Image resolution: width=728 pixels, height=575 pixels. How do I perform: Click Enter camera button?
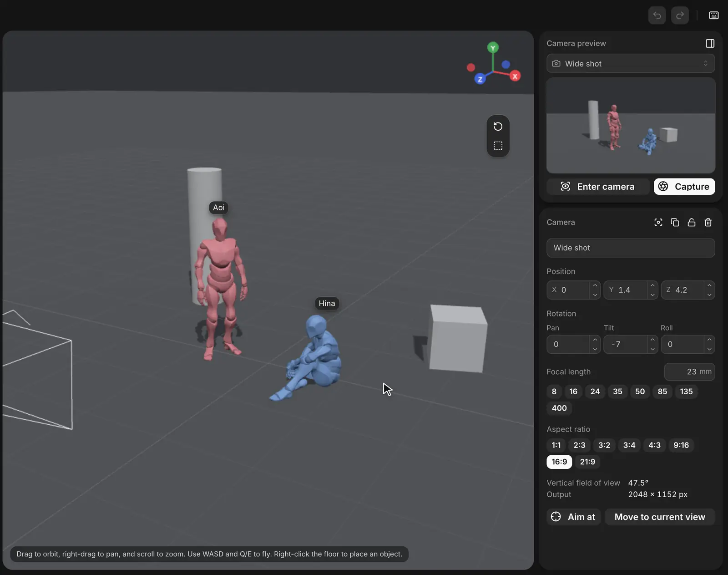[x=597, y=187]
